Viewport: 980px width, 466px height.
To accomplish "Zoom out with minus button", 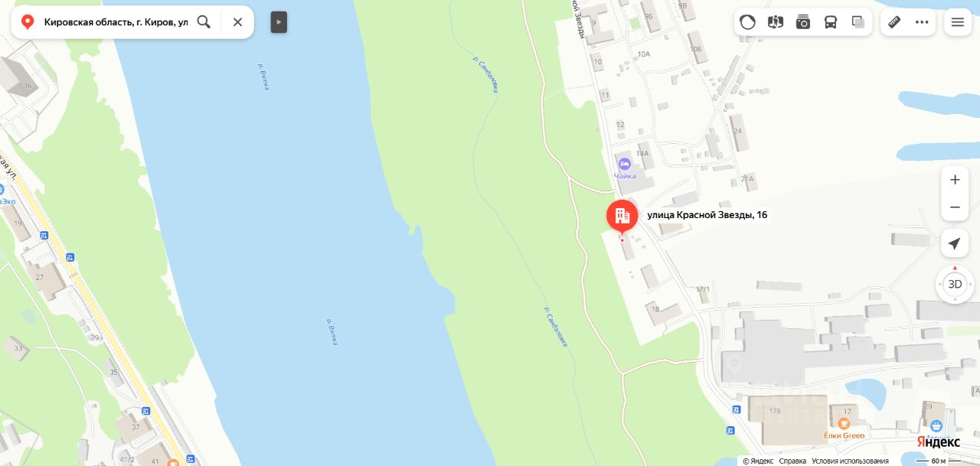I will (955, 207).
